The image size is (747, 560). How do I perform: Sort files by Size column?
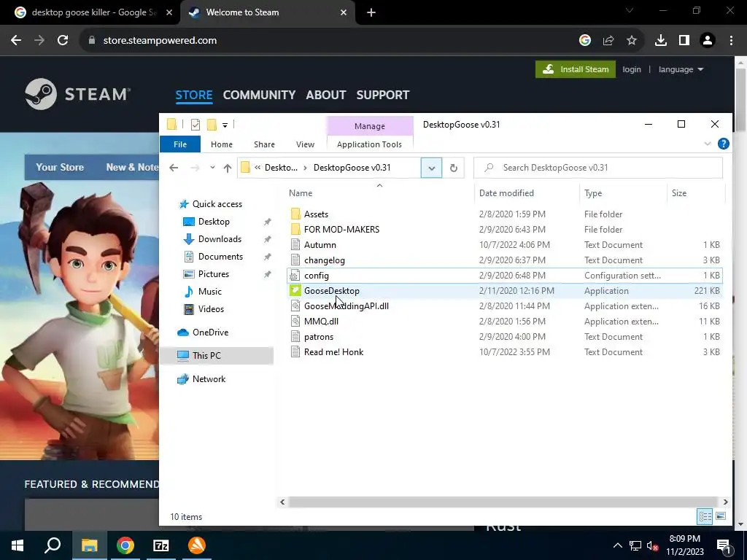pos(695,192)
